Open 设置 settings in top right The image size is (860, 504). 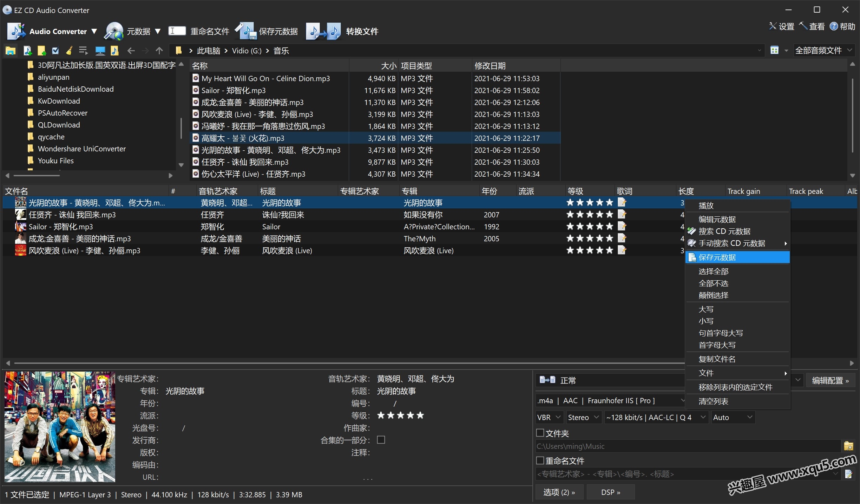781,26
